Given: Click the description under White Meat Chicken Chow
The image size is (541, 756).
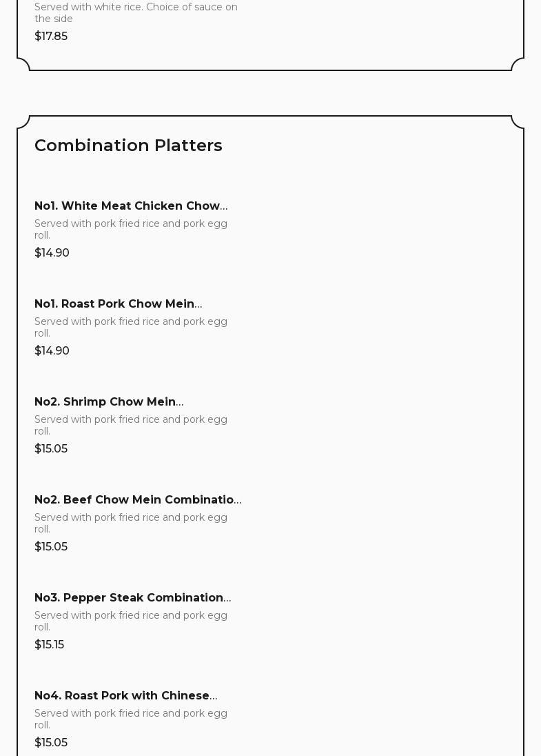Looking at the screenshot, I should point(131,229).
